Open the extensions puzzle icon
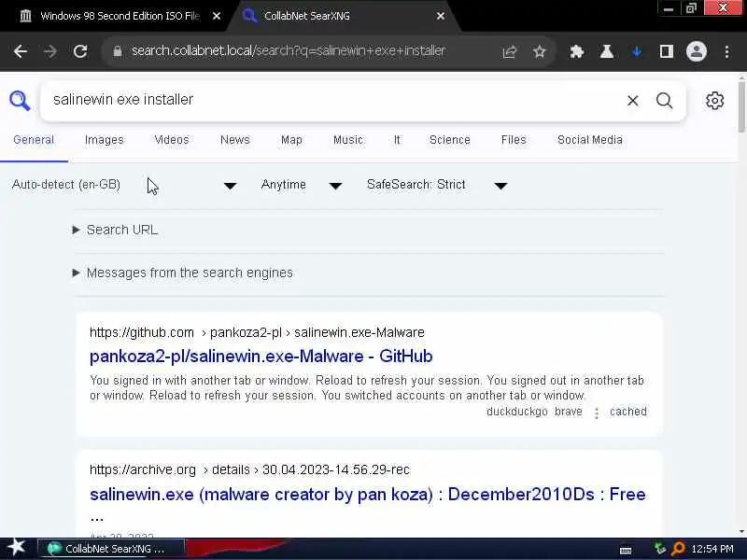This screenshot has height=560, width=747. click(576, 51)
